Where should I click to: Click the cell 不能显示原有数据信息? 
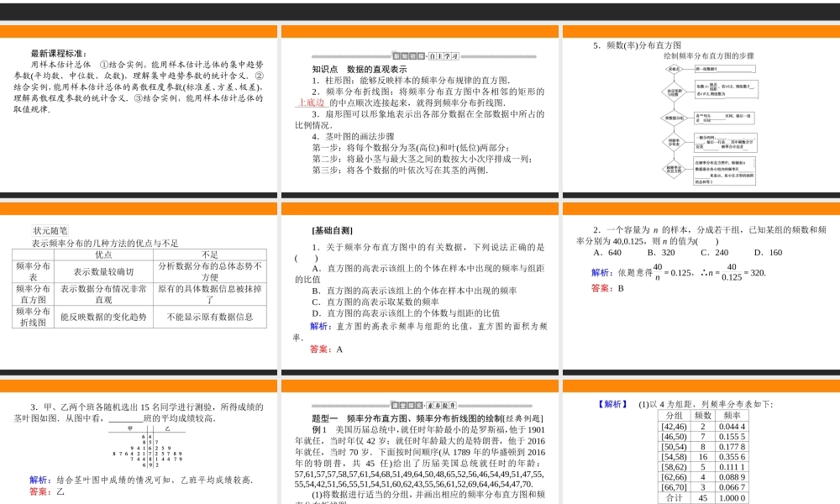[209, 317]
